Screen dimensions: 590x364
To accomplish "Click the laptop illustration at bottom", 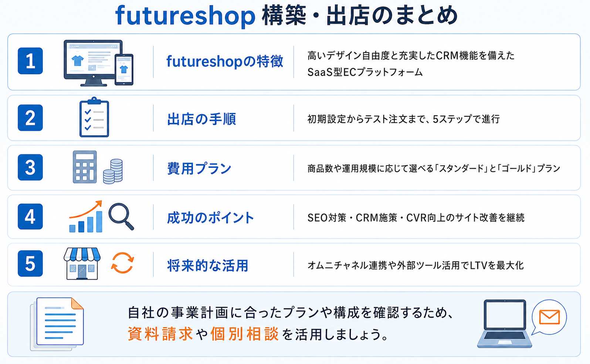I will coord(505,324).
